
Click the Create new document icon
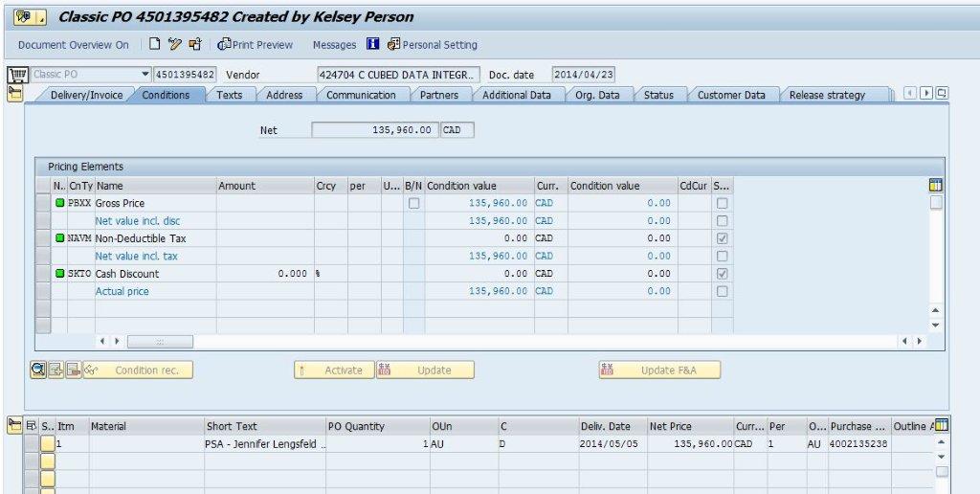pos(155,44)
